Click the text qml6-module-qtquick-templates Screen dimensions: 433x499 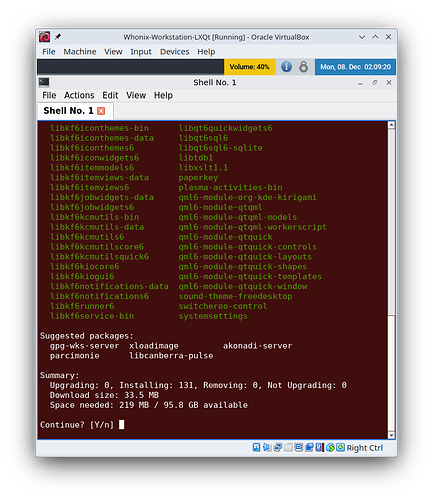point(250,276)
